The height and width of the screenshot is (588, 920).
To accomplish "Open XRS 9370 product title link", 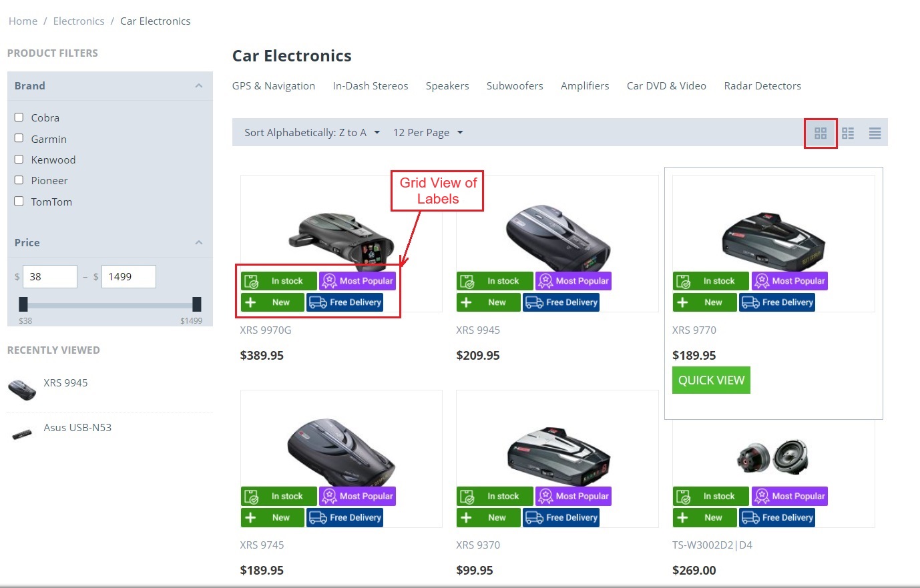I will [x=478, y=545].
